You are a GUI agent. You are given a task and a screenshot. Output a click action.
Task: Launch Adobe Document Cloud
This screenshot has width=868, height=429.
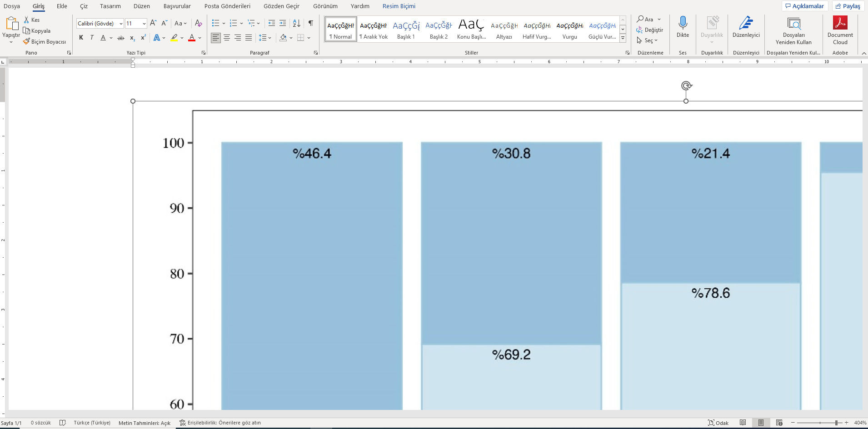pyautogui.click(x=840, y=30)
